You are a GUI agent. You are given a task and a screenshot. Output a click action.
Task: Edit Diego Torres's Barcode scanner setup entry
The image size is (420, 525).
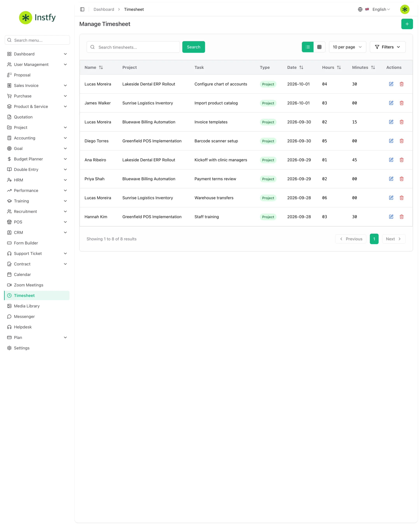(391, 141)
